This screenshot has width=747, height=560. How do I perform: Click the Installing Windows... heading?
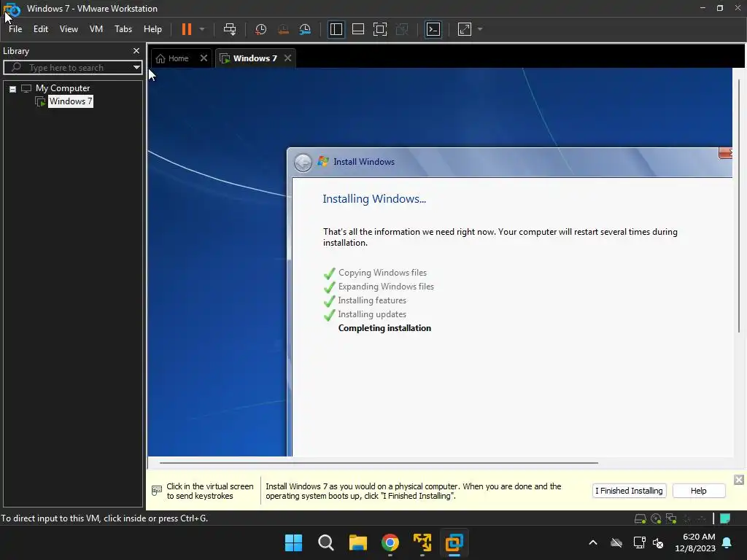[x=374, y=198]
